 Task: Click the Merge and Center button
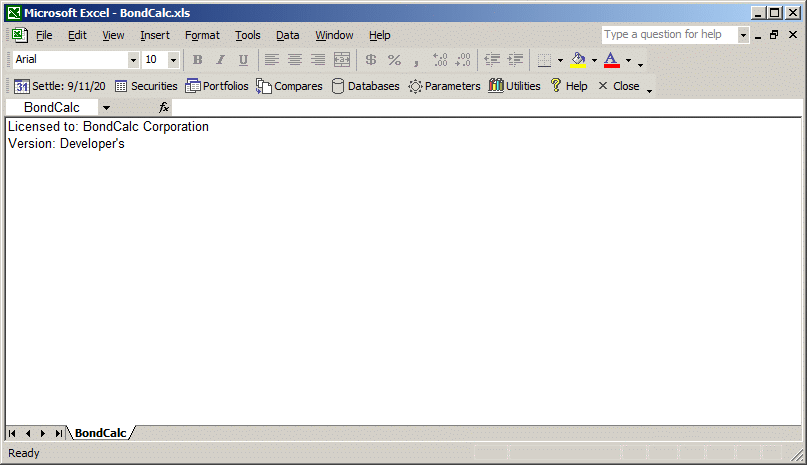pyautogui.click(x=342, y=60)
